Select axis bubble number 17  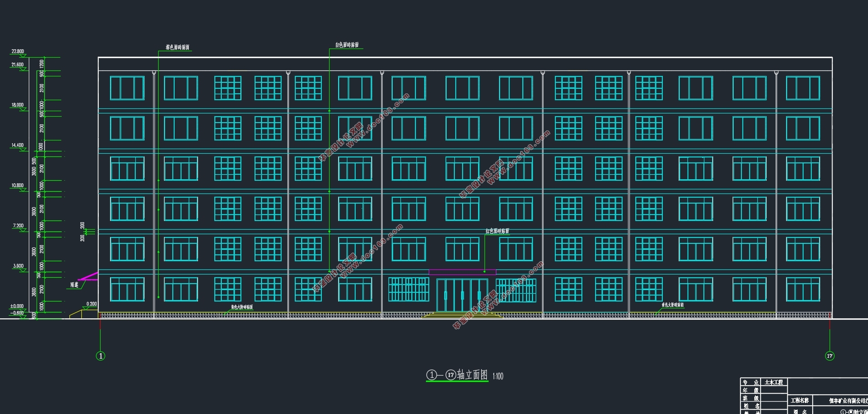point(830,356)
